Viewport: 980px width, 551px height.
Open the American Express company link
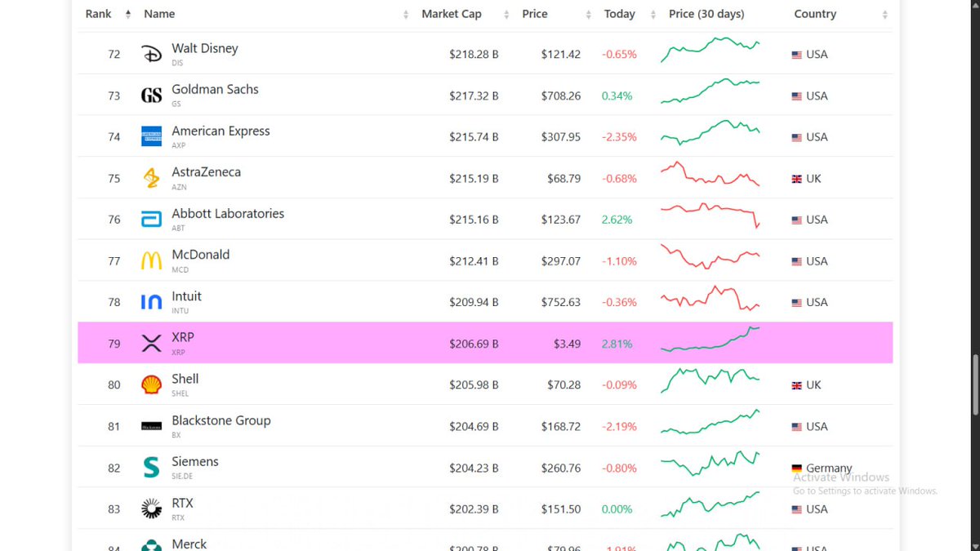point(220,131)
